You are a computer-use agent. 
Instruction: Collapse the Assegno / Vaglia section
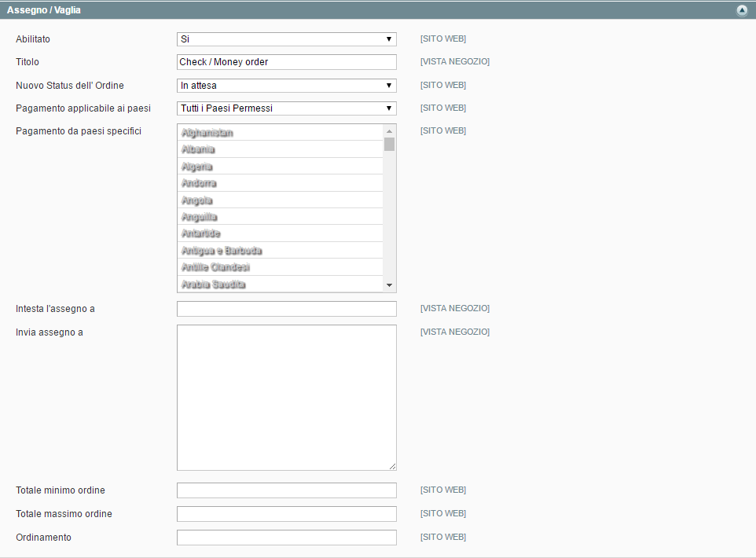click(741, 11)
